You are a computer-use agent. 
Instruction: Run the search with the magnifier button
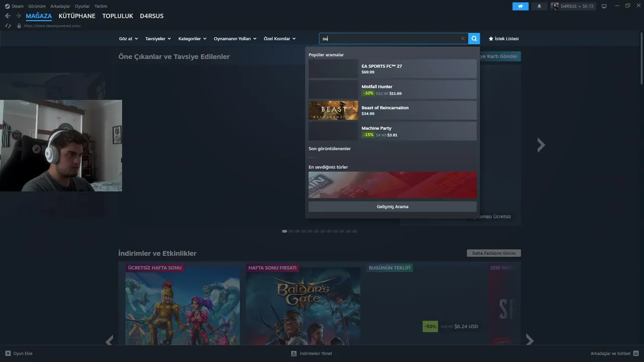click(474, 39)
